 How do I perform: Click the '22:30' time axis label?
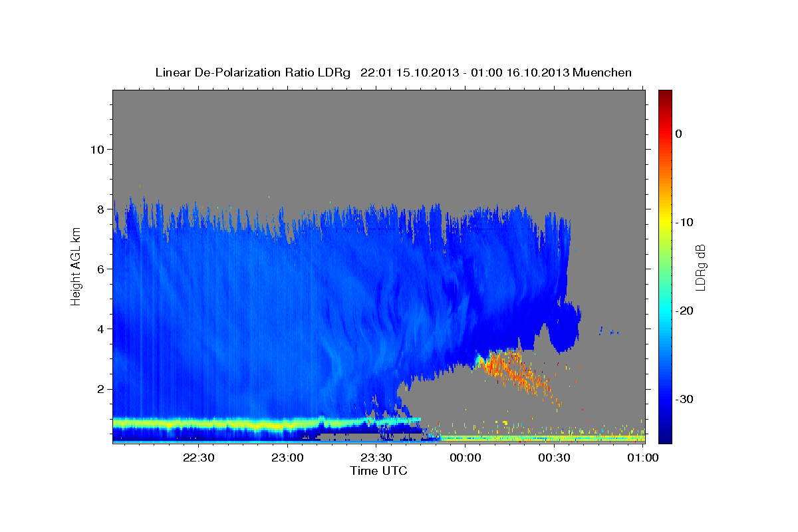(198, 458)
